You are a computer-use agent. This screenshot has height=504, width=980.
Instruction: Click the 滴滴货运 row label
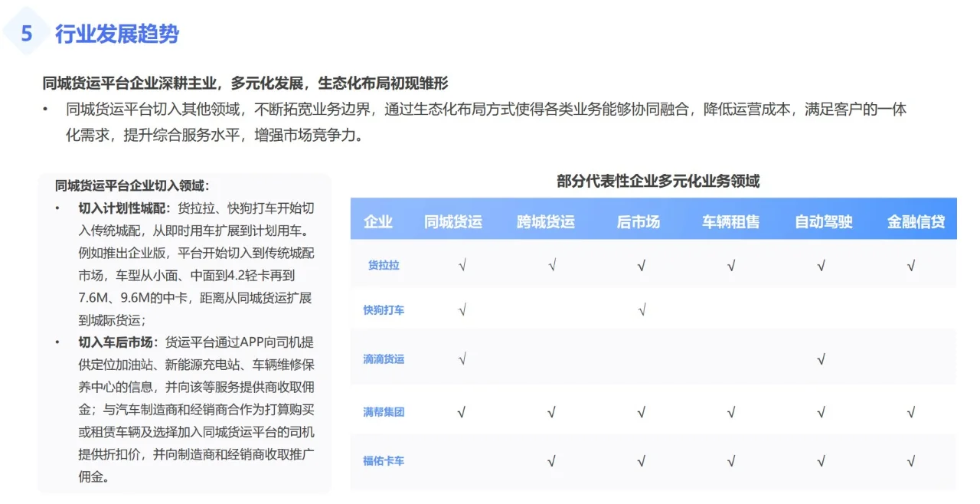point(384,358)
